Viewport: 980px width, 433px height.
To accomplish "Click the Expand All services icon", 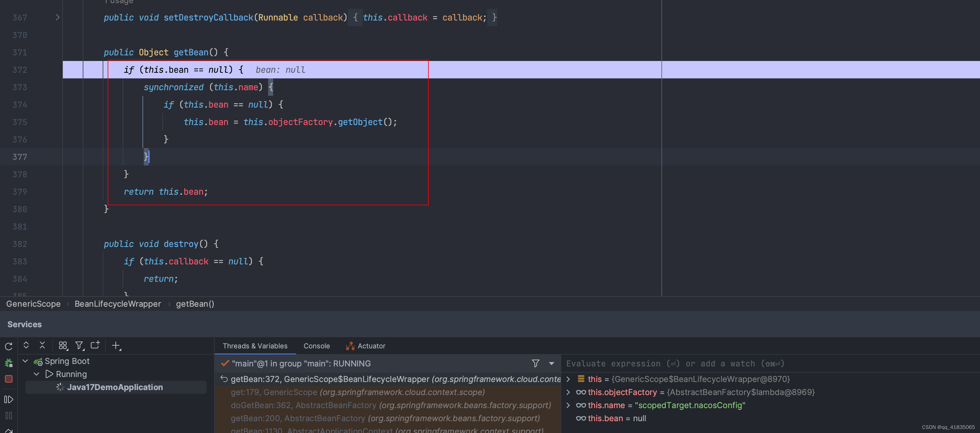I will click(26, 345).
